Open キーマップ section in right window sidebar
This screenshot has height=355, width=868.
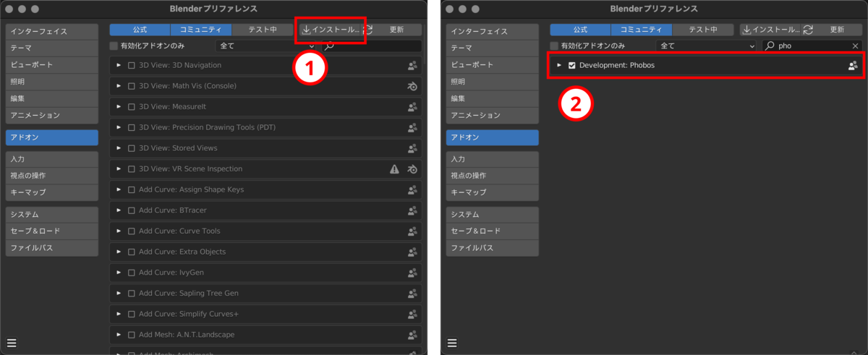493,192
